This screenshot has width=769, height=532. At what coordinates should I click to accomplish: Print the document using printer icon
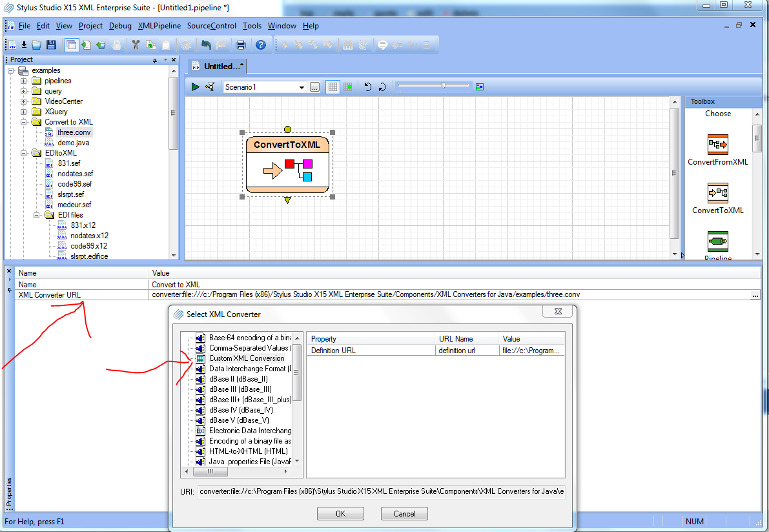point(241,45)
